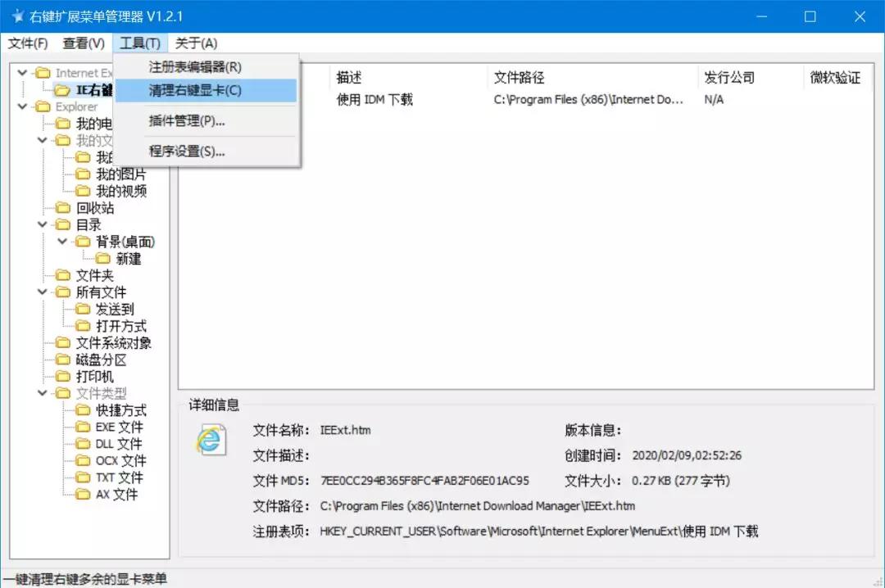Click the Internet Explorer file icon in details
This screenshot has height=588, width=885.
(x=211, y=440)
